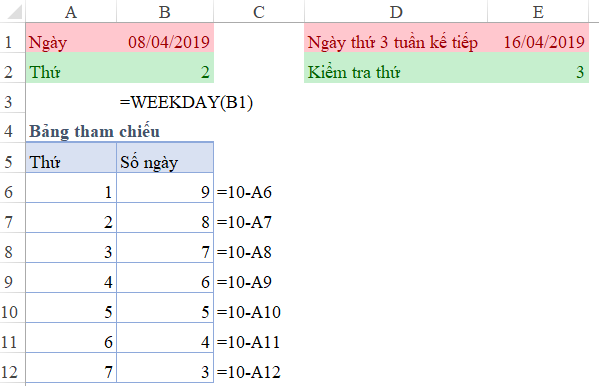Select column A header
Image resolution: width=599 pixels, height=386 pixels.
click(71, 11)
